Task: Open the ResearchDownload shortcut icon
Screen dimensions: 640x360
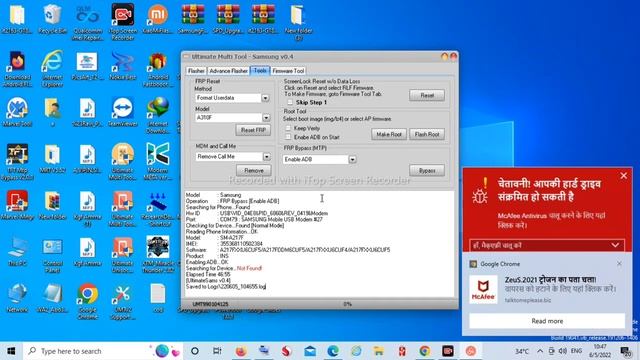Action: [x=158, y=208]
